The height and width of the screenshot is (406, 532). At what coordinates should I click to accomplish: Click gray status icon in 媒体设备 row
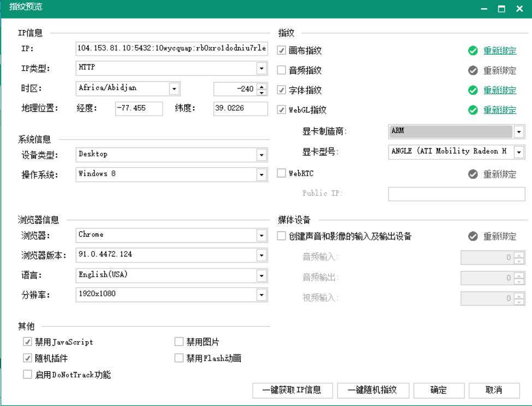pos(473,237)
